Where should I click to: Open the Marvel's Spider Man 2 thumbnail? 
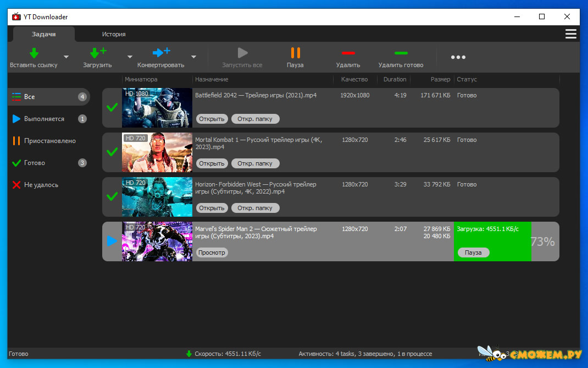pos(157,241)
